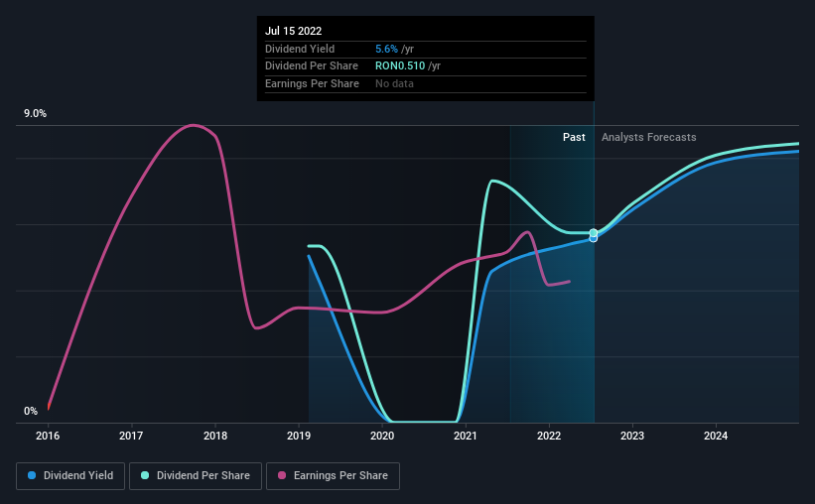Click the 9.0% y-axis label
This screenshot has width=815, height=504.
coord(35,114)
